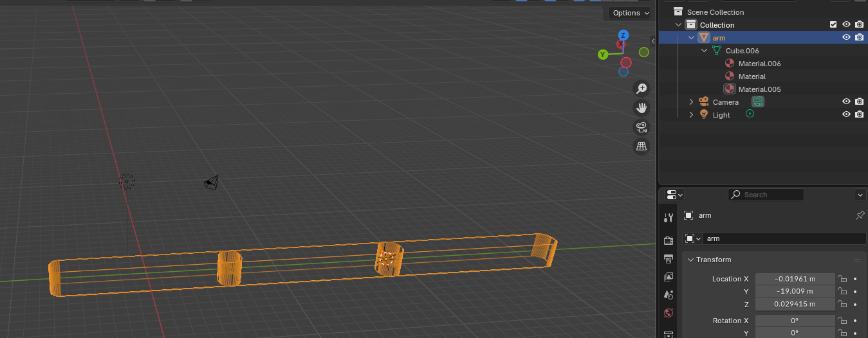Select the light object in the 3D viewport
This screenshot has width=868, height=338.
[127, 182]
